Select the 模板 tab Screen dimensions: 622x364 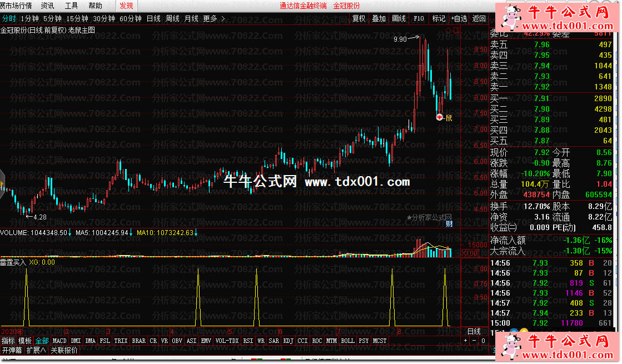(x=25, y=341)
